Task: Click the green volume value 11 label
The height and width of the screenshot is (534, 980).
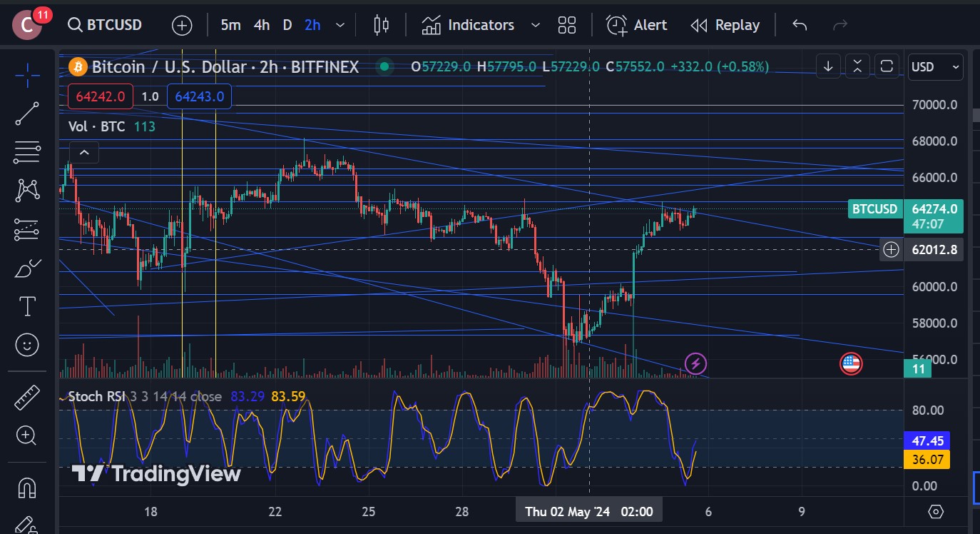Action: [919, 368]
